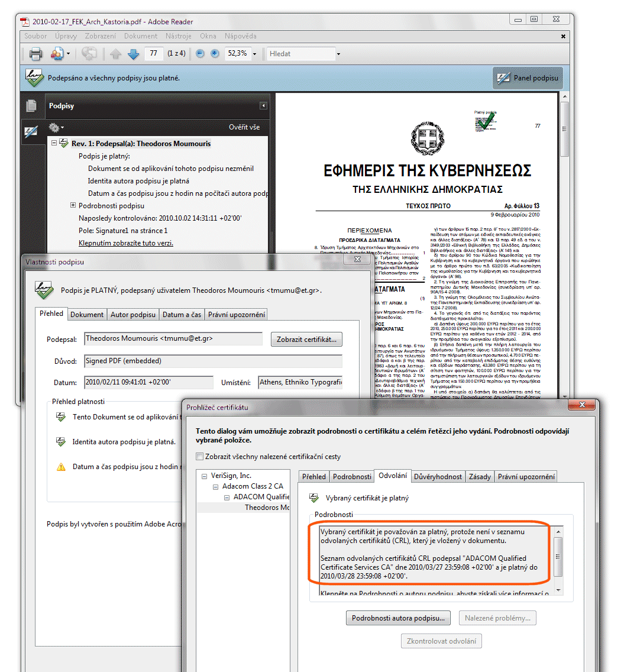Image resolution: width=621 pixels, height=672 pixels.
Task: Select Theodoros certificate in chain tree
Action: pyautogui.click(x=267, y=508)
